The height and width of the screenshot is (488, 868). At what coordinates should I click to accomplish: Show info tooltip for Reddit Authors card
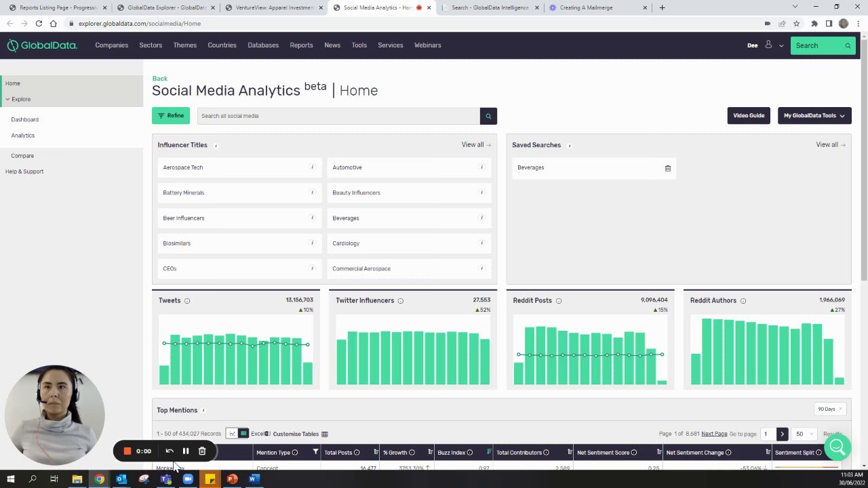coord(743,301)
